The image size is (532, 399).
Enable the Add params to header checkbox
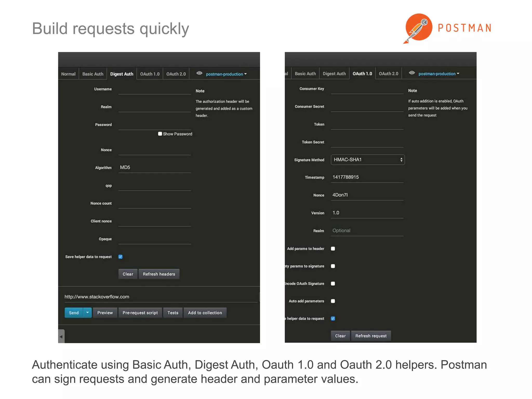click(x=333, y=249)
